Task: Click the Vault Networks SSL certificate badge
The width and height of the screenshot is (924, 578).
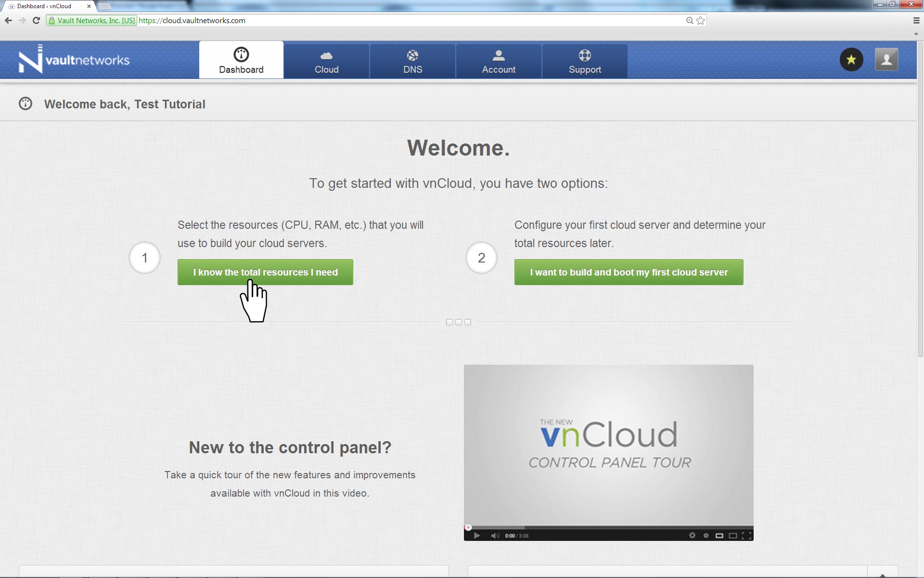Action: pyautogui.click(x=91, y=20)
